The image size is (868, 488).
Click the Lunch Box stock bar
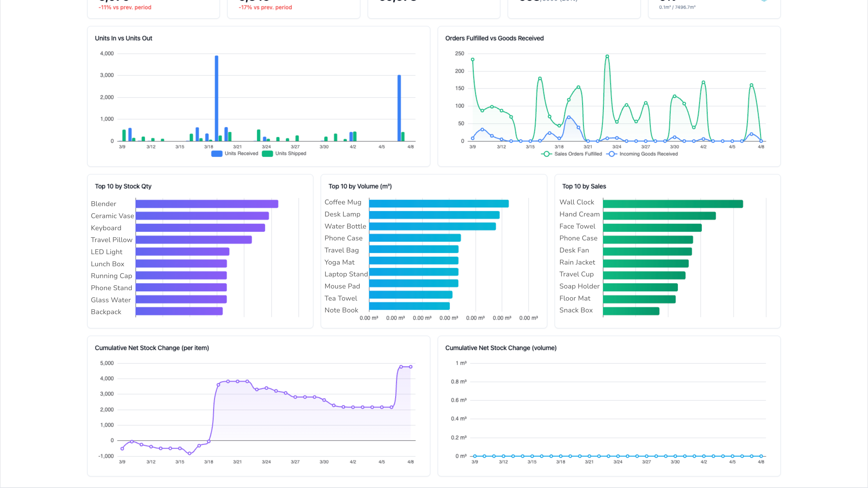181,263
